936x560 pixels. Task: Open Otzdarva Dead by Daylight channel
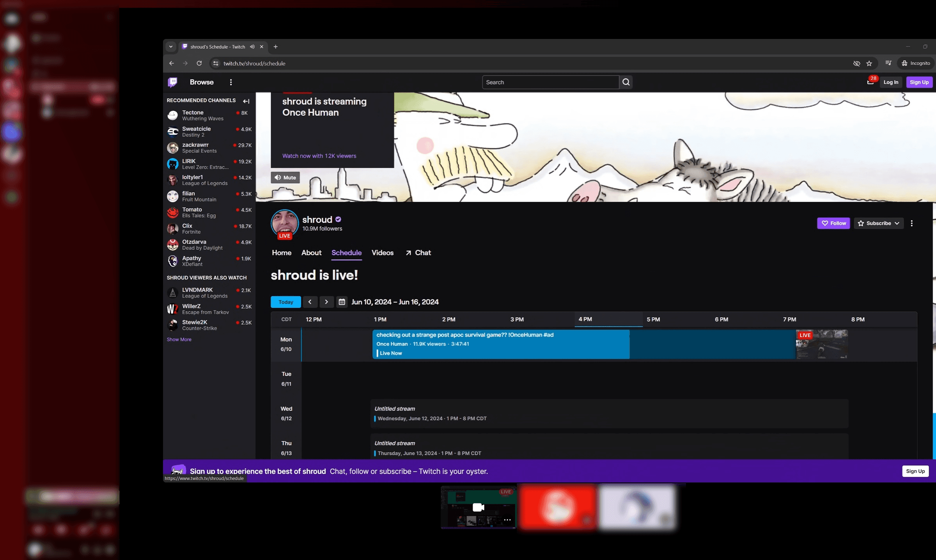[x=209, y=245]
